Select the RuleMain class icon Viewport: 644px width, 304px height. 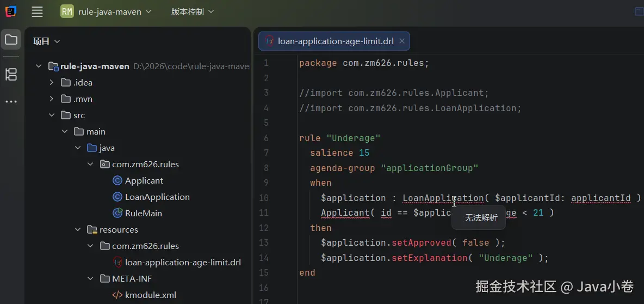[x=117, y=213]
